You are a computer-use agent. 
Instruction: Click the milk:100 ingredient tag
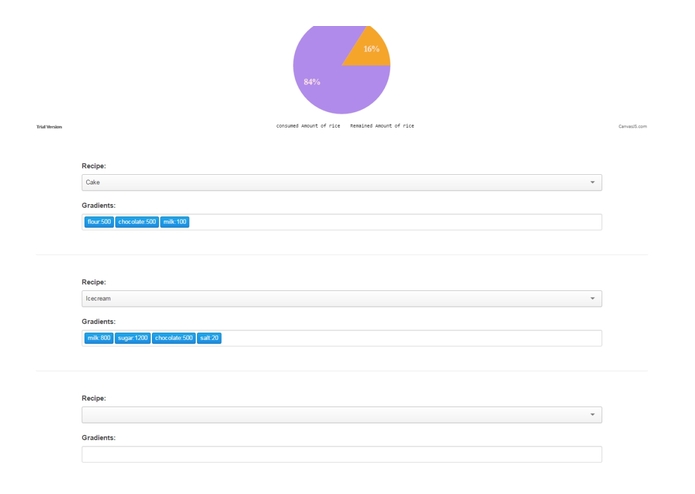175,222
